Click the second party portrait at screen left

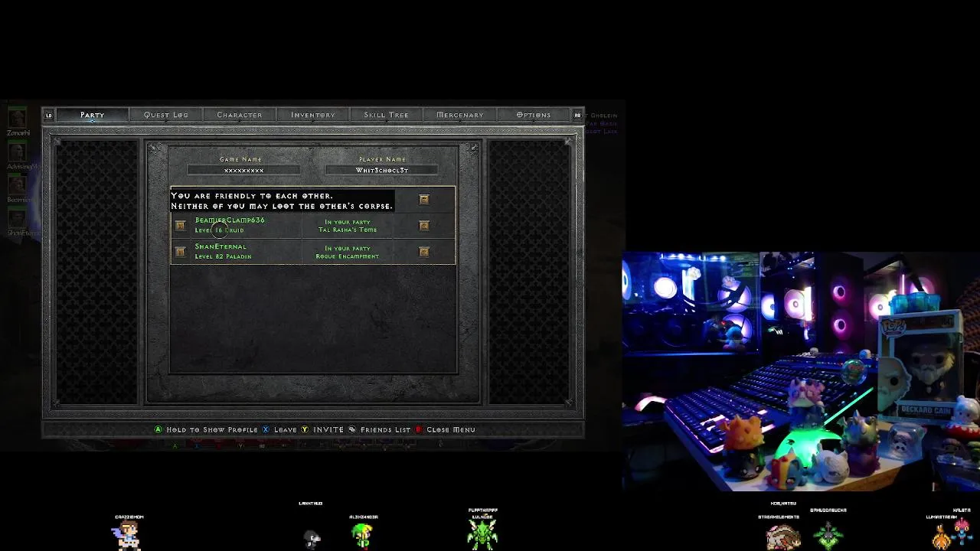(x=17, y=152)
